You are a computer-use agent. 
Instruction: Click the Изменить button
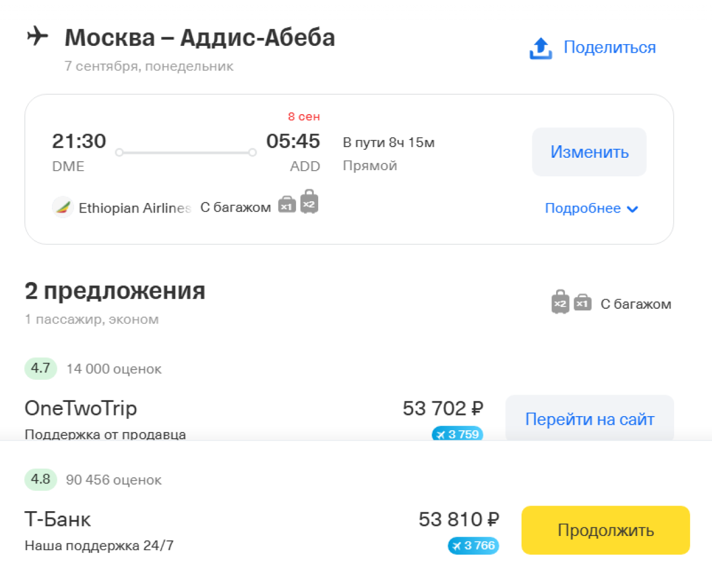(589, 152)
